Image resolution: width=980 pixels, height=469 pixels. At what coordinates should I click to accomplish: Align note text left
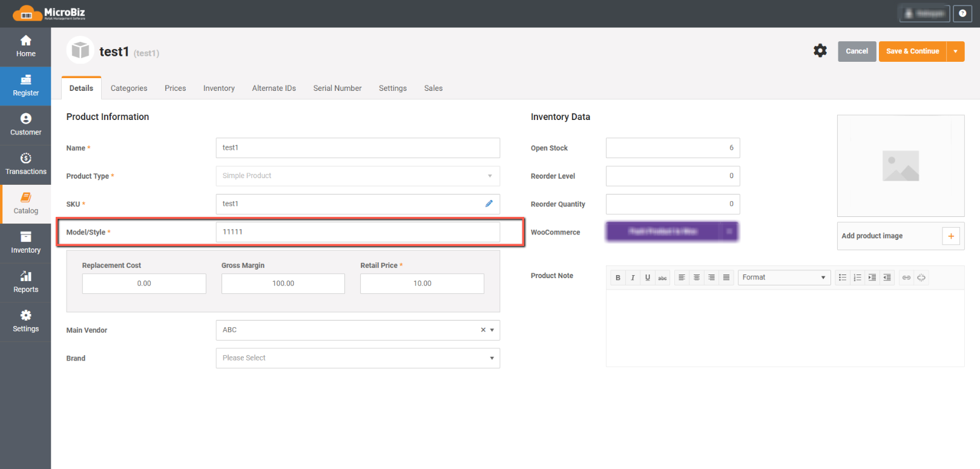[682, 278]
